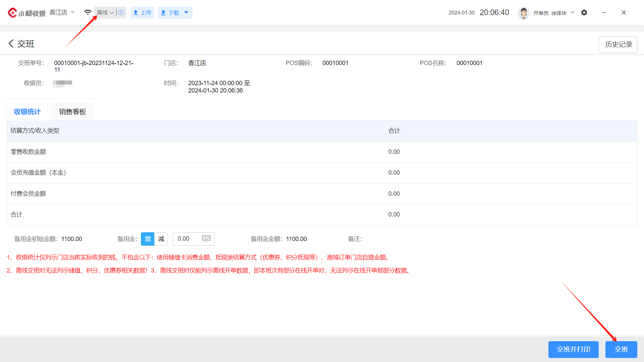Expand the 开单员 user dropdown
Viewport: 644px width, 362px height.
[x=572, y=13]
